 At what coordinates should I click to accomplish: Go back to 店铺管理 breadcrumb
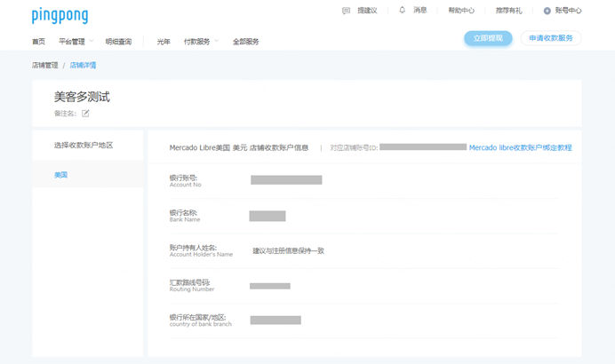pyautogui.click(x=44, y=66)
